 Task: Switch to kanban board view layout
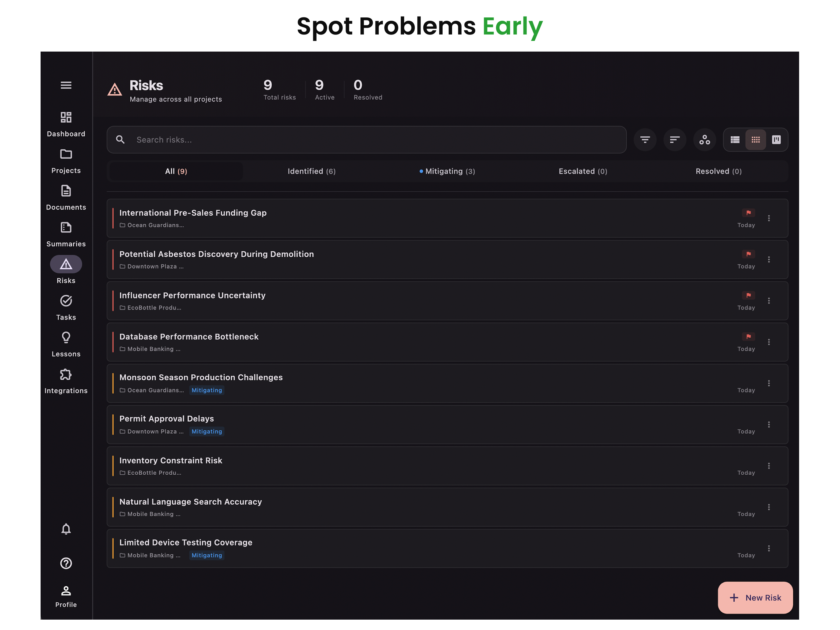776,140
